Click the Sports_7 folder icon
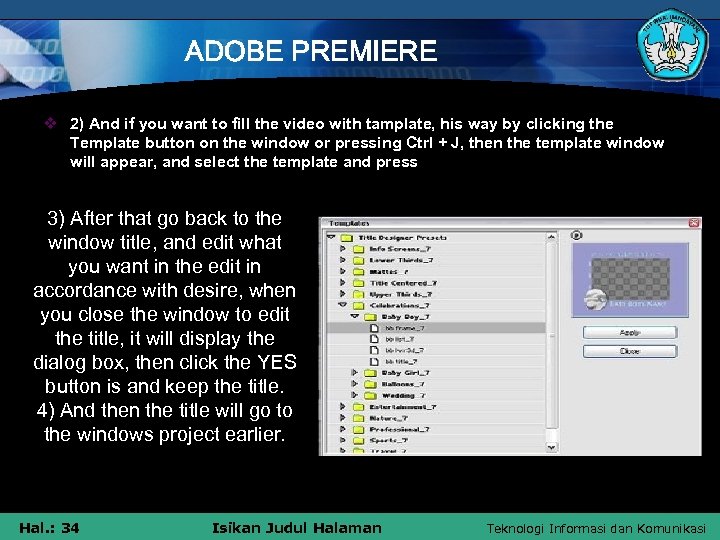The image size is (720, 540). pyautogui.click(x=358, y=441)
